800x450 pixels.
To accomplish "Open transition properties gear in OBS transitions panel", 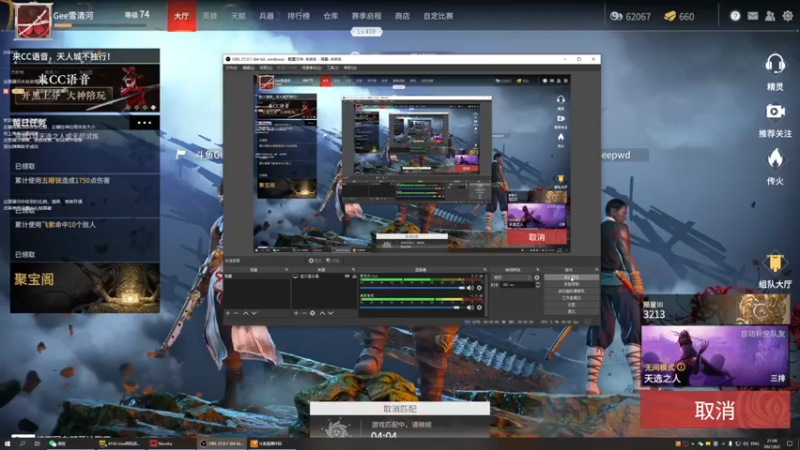I will [x=537, y=278].
